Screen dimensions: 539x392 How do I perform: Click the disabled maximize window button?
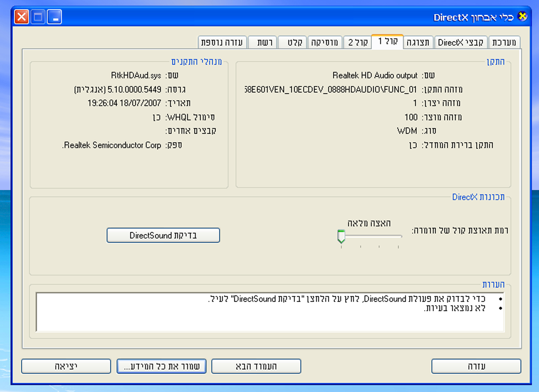38,17
